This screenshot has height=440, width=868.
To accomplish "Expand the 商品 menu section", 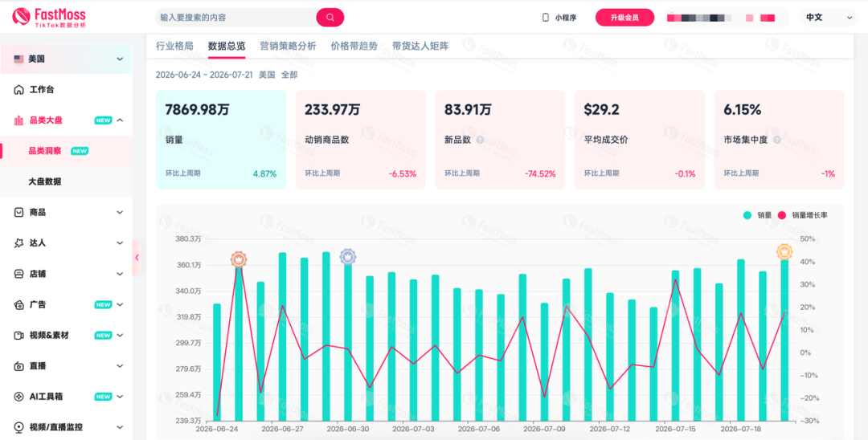I will 120,212.
